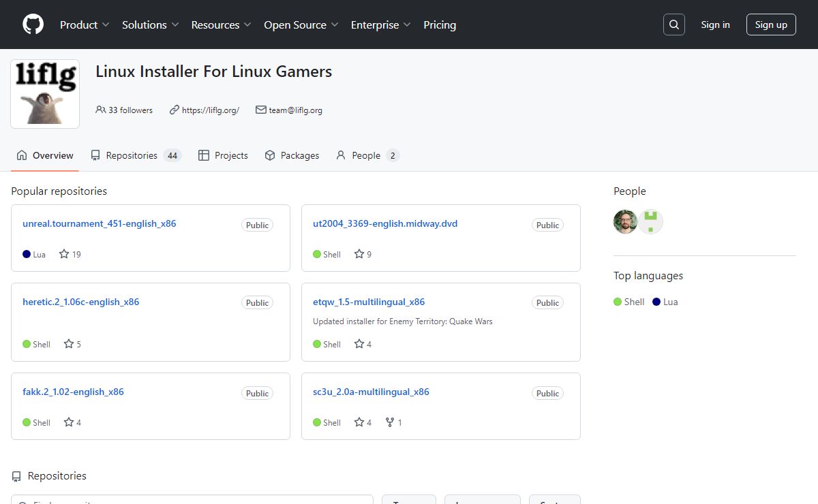Click the followers people icon
818x504 pixels.
[101, 110]
